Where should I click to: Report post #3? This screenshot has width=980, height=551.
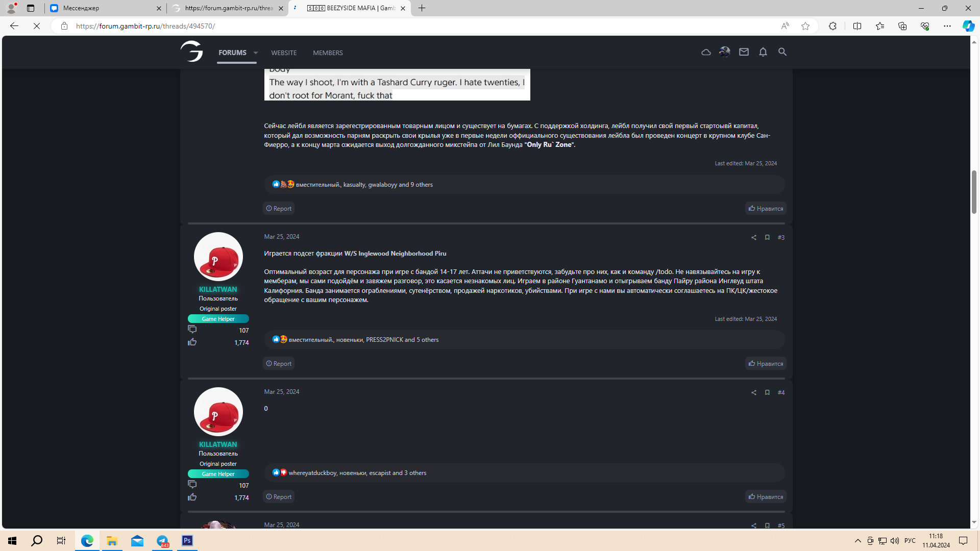(x=279, y=363)
